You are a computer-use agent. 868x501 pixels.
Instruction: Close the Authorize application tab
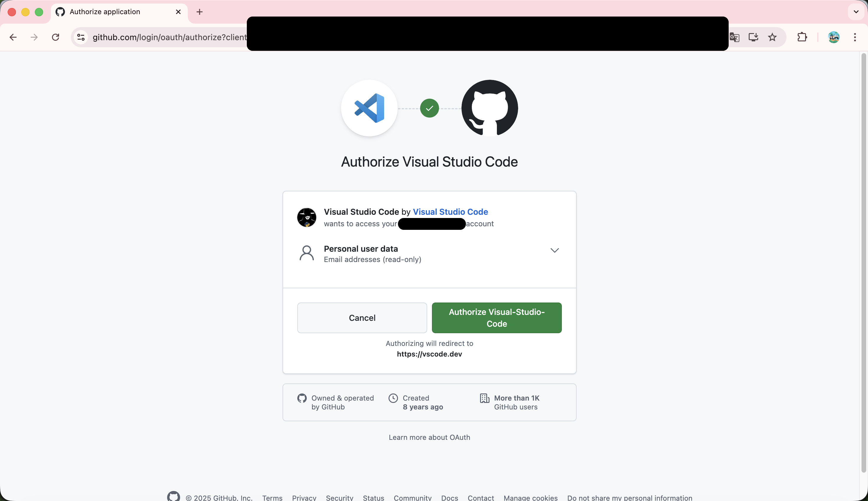tap(178, 12)
